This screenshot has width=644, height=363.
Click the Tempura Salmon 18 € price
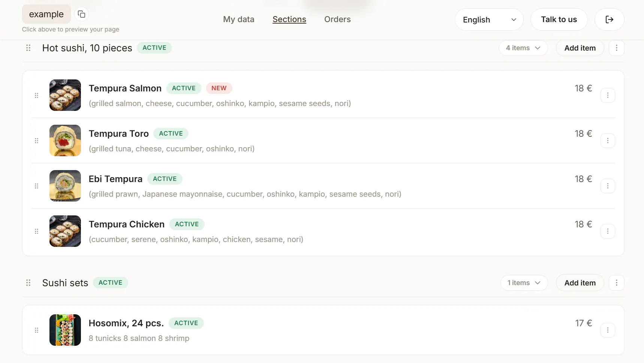(x=583, y=88)
